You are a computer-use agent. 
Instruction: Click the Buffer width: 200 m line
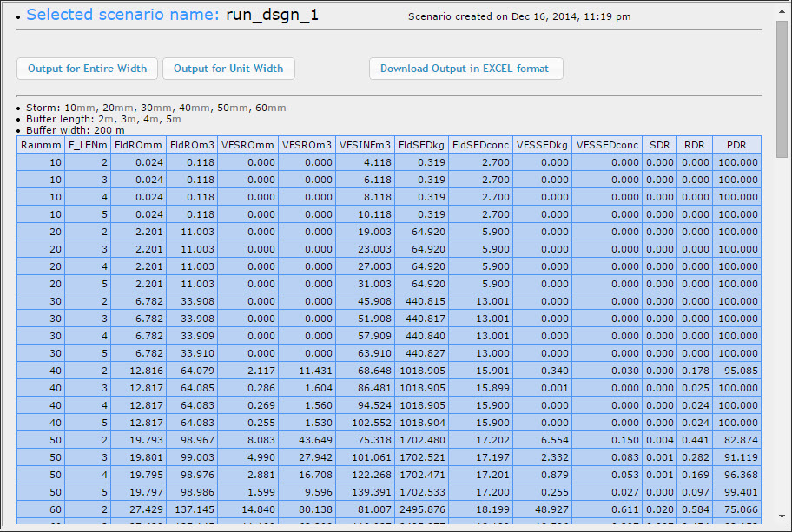[x=76, y=130]
